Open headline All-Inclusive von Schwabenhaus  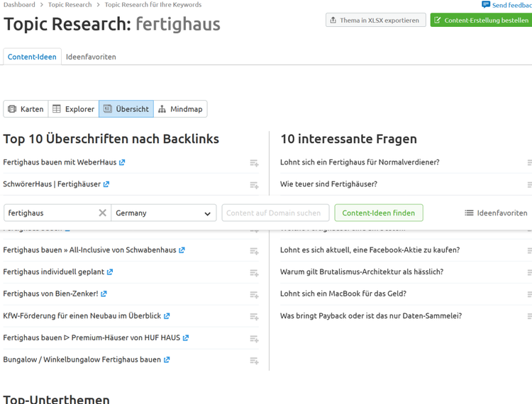coord(89,249)
